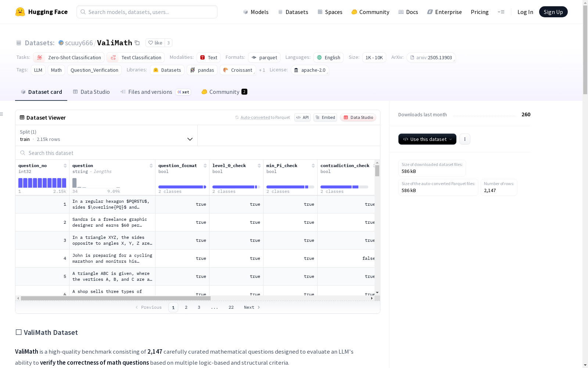Open the Pricing page

coord(480,12)
